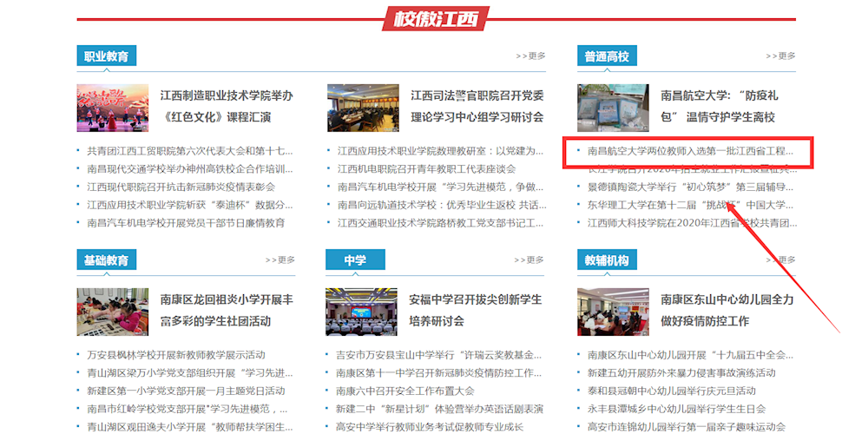Select the 中学 section tab
The image size is (868, 447).
354,260
